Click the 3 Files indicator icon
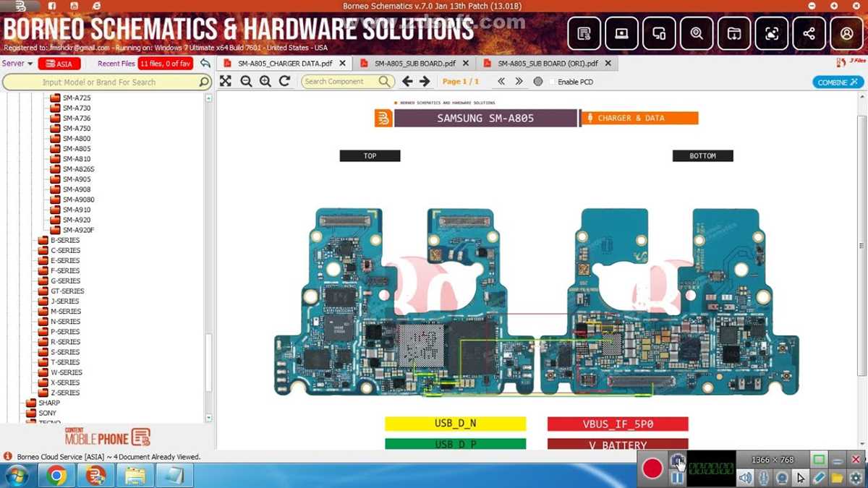This screenshot has width=868, height=488. click(851, 63)
